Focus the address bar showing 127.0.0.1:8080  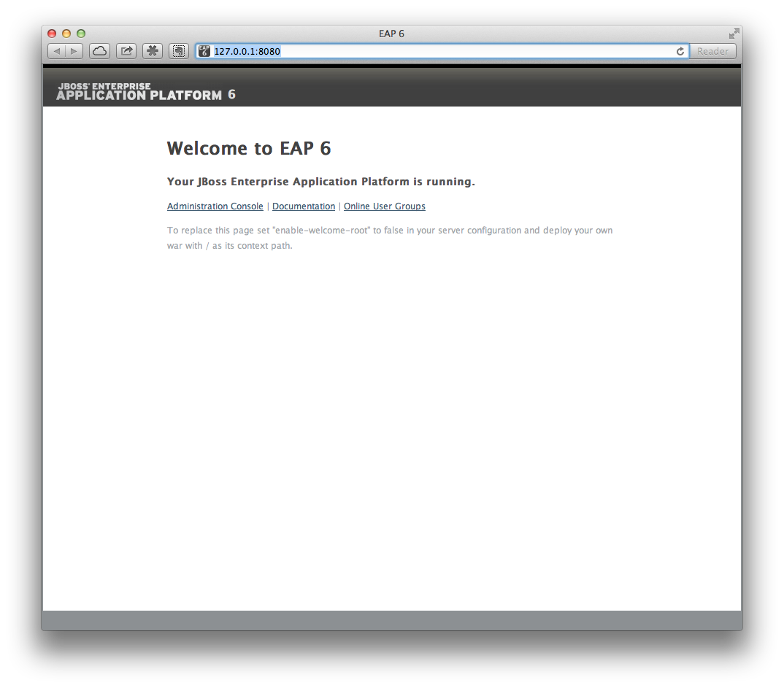click(x=442, y=51)
